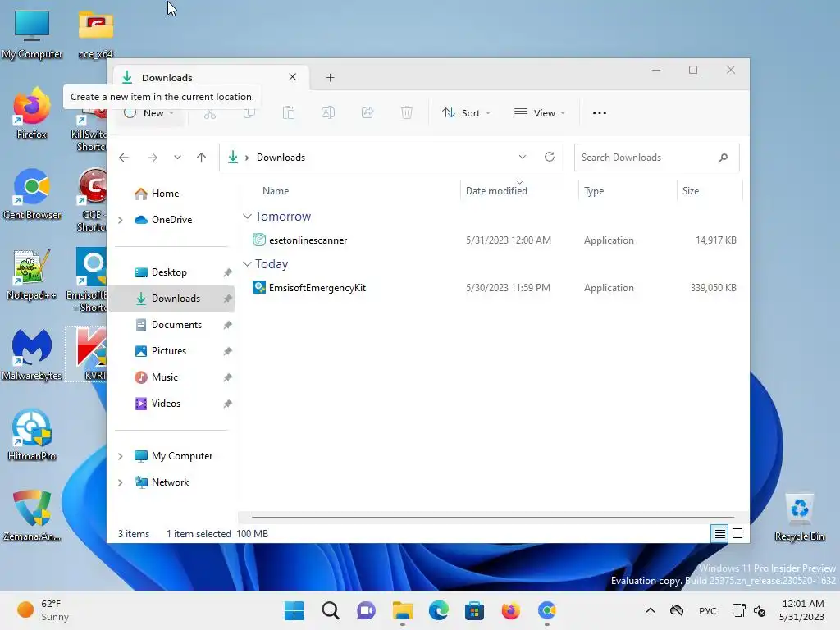Open recent locations dropdown arrow

point(177,157)
